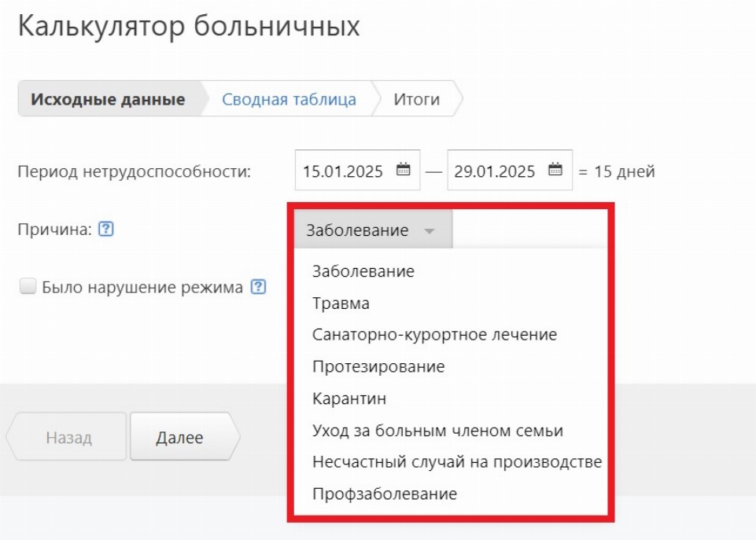
Task: Click help icon beside нарушение режима
Action: (x=258, y=287)
